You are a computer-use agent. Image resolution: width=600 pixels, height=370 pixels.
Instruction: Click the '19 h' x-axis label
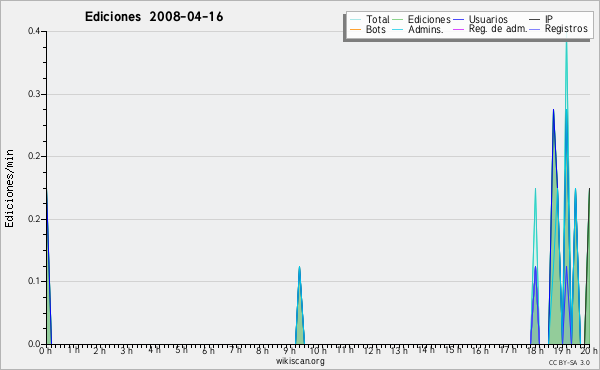click(562, 351)
